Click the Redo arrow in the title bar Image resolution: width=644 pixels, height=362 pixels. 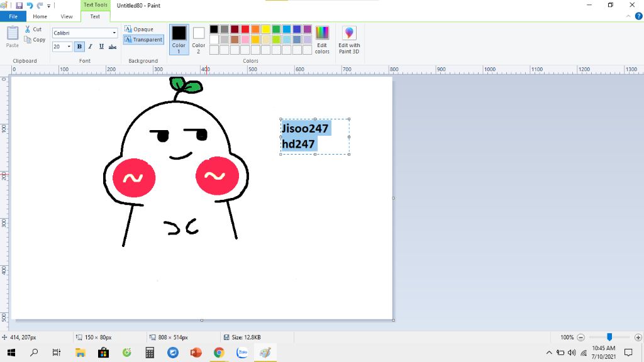(40, 6)
